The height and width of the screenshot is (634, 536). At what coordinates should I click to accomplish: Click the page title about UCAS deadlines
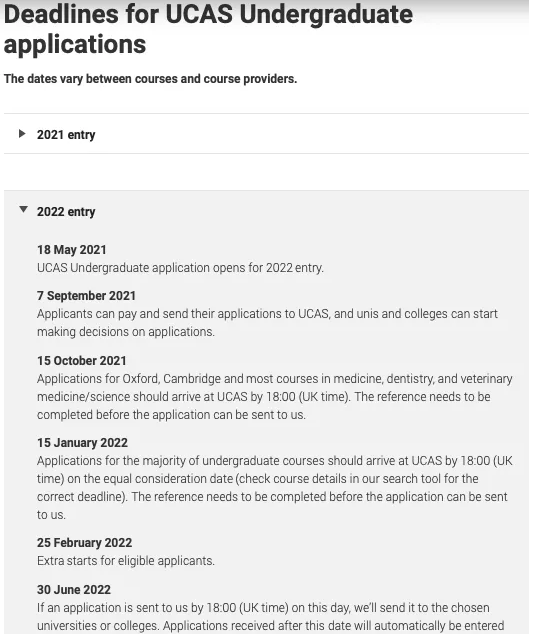pyautogui.click(x=208, y=29)
